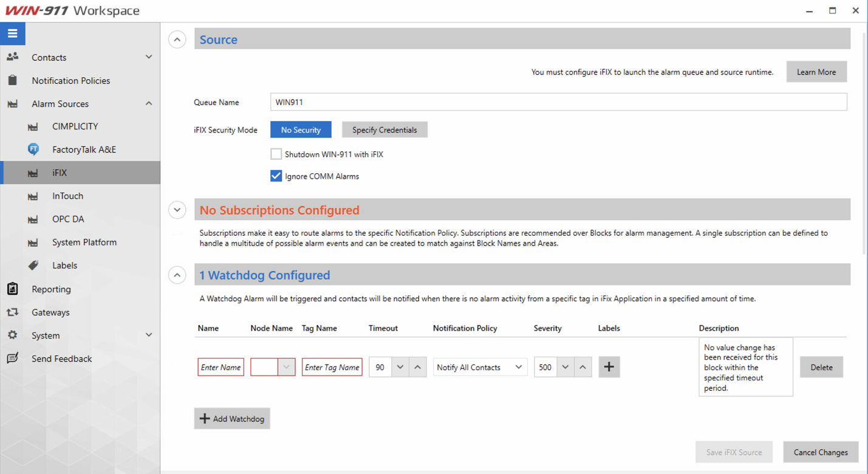Increase the Timeout value

click(x=418, y=367)
